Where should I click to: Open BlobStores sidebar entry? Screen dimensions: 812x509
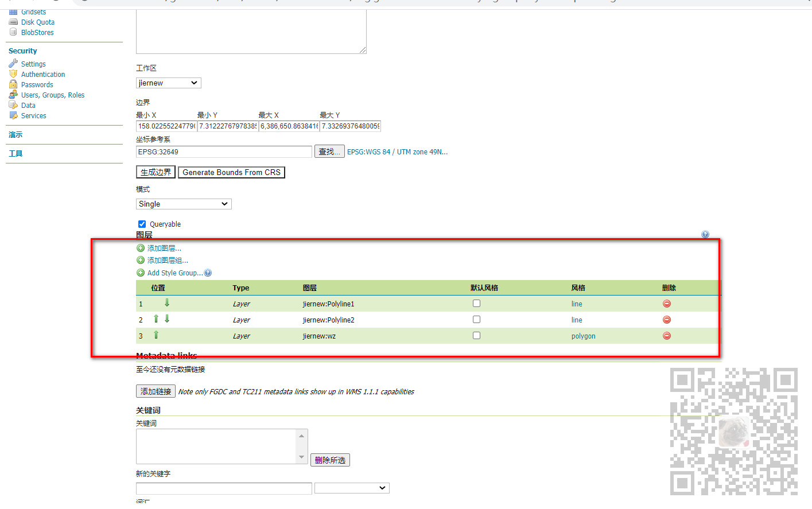(37, 33)
